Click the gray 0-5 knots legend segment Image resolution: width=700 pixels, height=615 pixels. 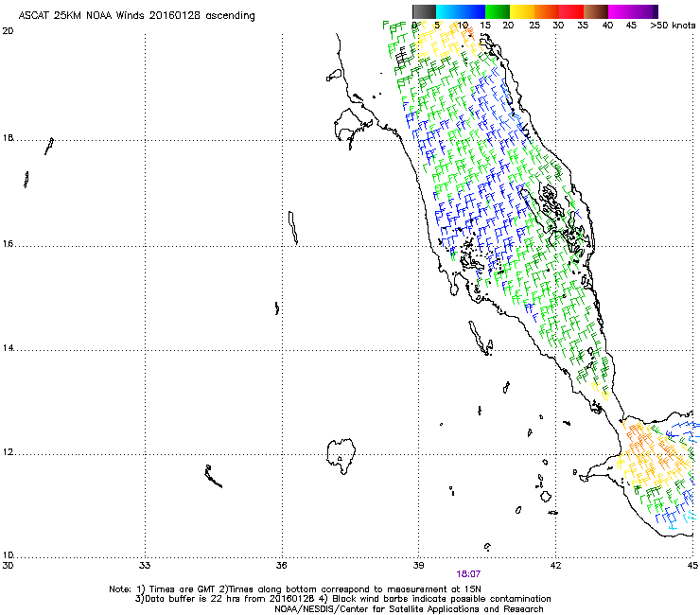[424, 11]
